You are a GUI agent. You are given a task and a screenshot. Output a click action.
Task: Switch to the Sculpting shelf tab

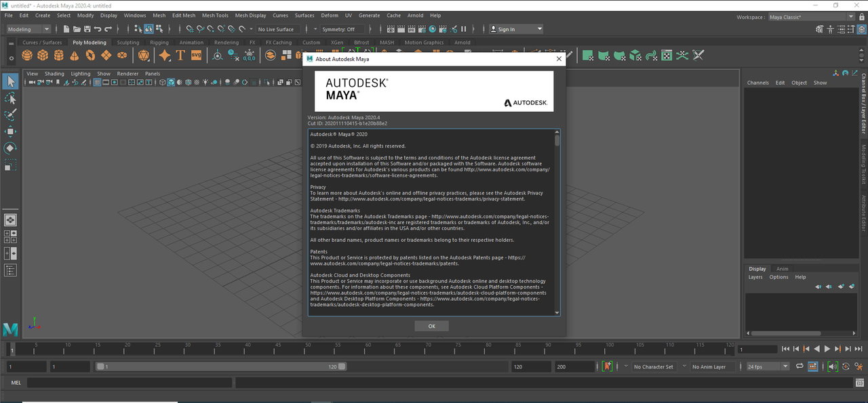pyautogui.click(x=127, y=42)
